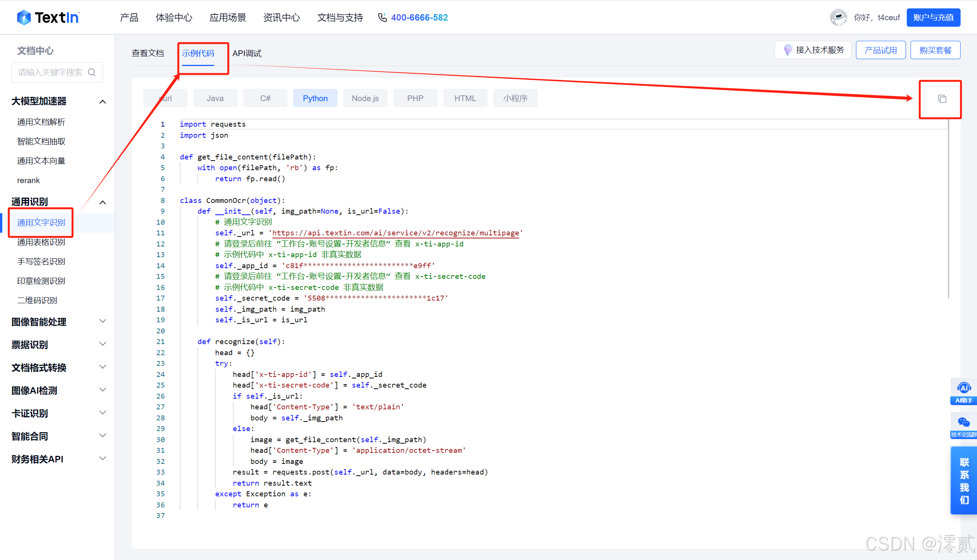
Task: Click the TextIn logo
Action: click(x=48, y=18)
